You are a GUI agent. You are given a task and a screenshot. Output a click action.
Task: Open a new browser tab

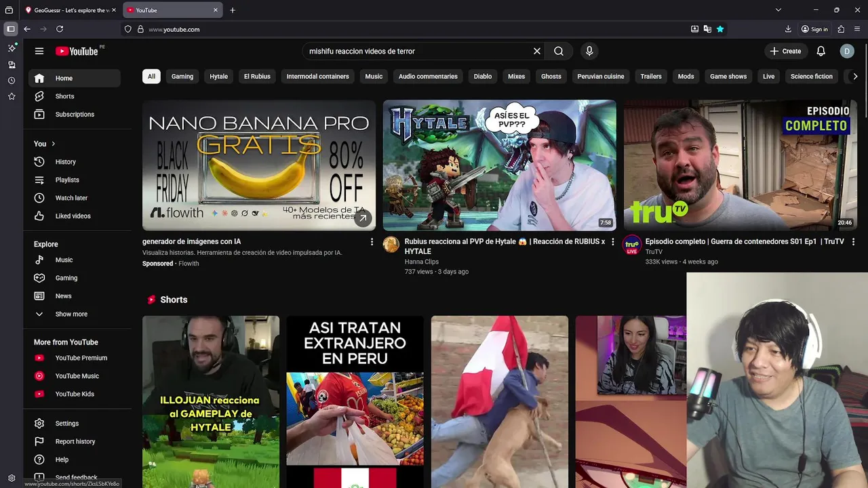233,10
